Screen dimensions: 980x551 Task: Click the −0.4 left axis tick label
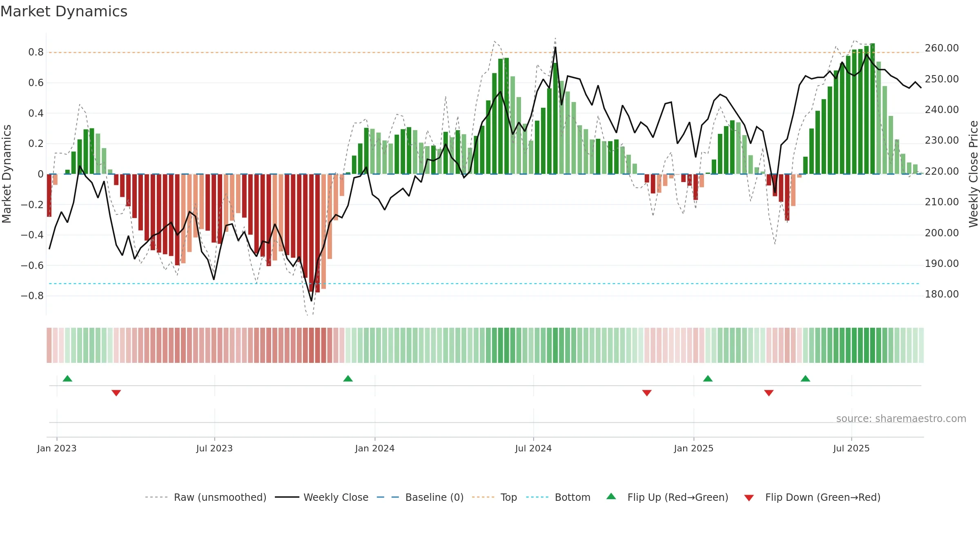(32, 235)
